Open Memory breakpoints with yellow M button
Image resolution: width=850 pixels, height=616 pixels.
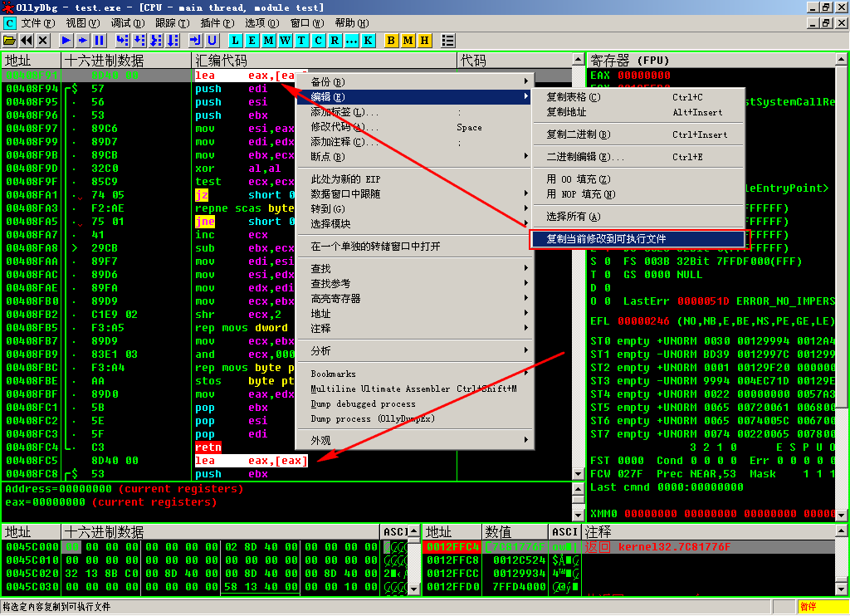point(408,40)
